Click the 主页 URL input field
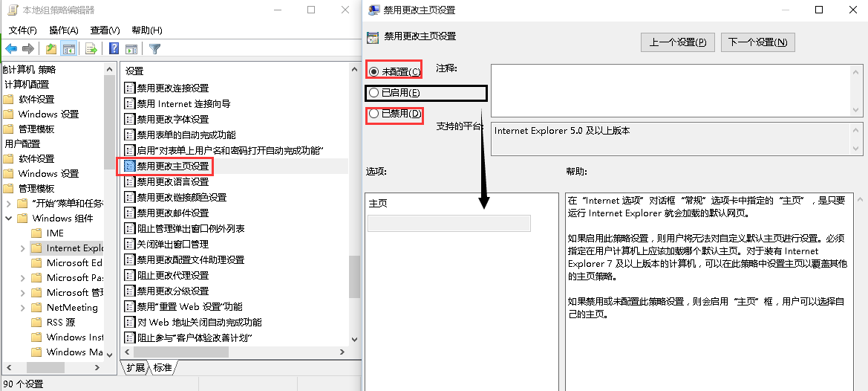 coord(449,223)
